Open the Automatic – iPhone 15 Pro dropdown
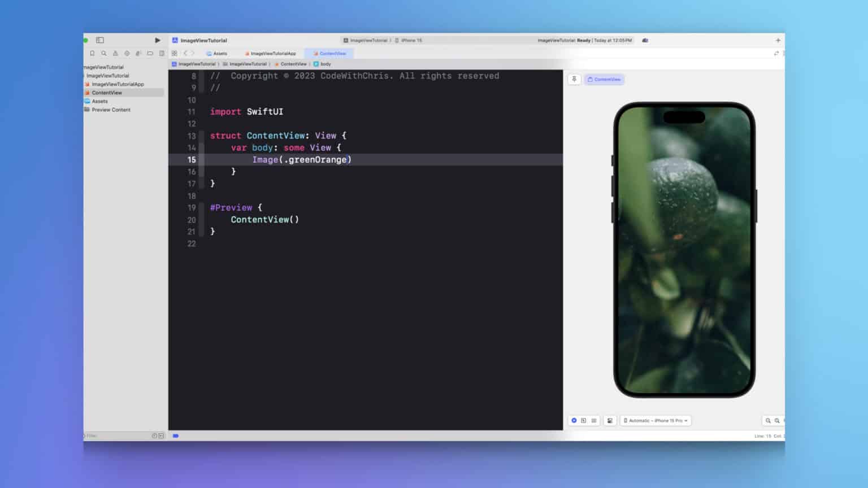This screenshot has width=868, height=488. [x=656, y=420]
